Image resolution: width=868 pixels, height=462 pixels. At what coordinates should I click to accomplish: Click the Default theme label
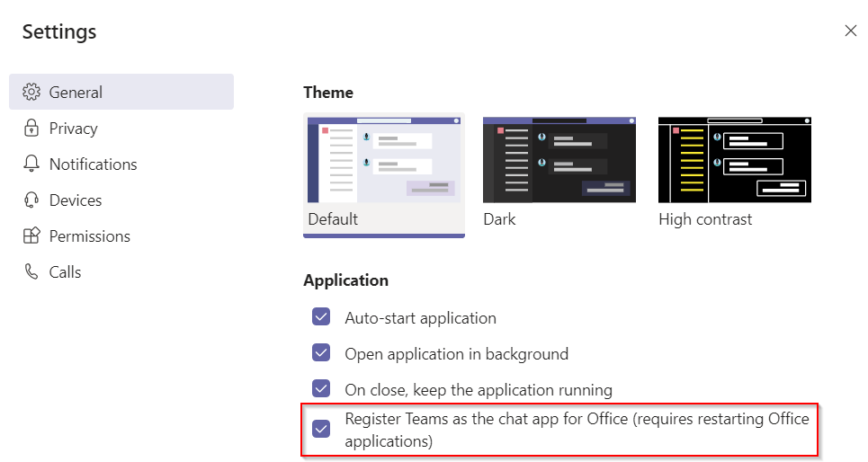click(333, 219)
